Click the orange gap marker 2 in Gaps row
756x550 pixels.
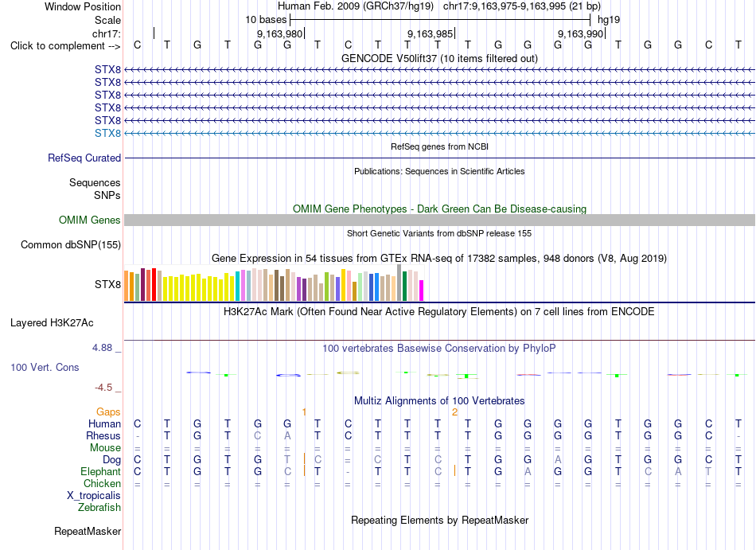coord(454,412)
